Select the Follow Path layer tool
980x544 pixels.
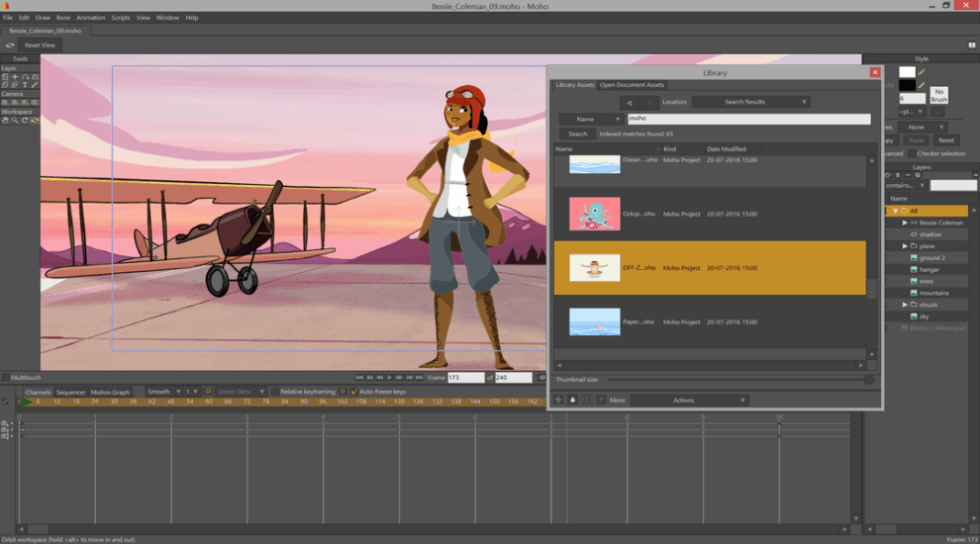click(x=25, y=77)
